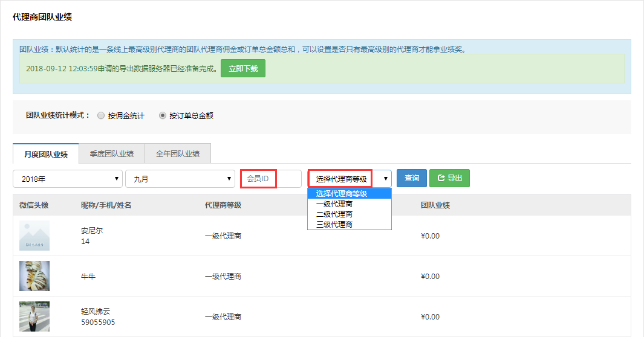Click 牛牛's avatar photo
644x337 pixels.
(34, 276)
